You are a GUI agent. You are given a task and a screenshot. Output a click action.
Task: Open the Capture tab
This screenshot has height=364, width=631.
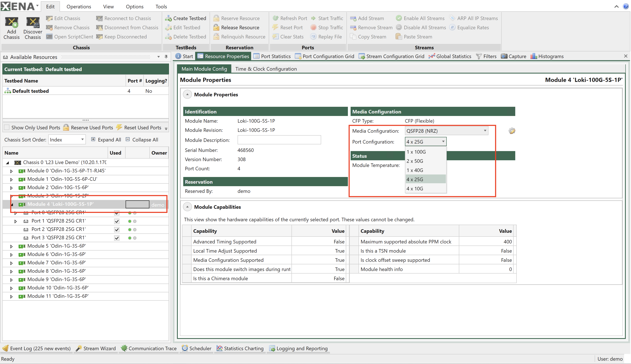click(x=514, y=56)
